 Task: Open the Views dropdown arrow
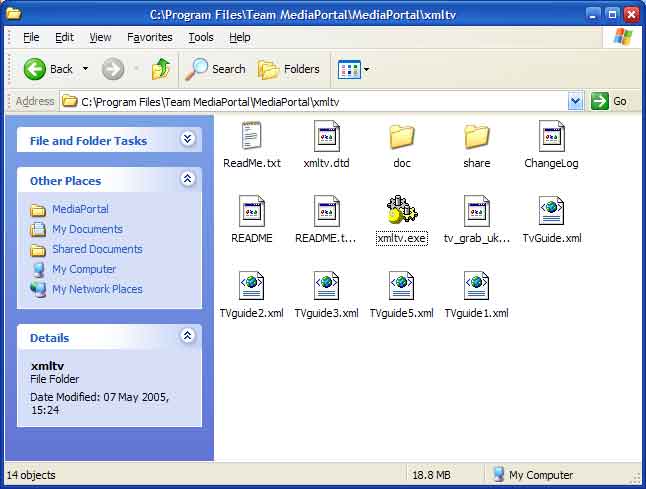[366, 69]
